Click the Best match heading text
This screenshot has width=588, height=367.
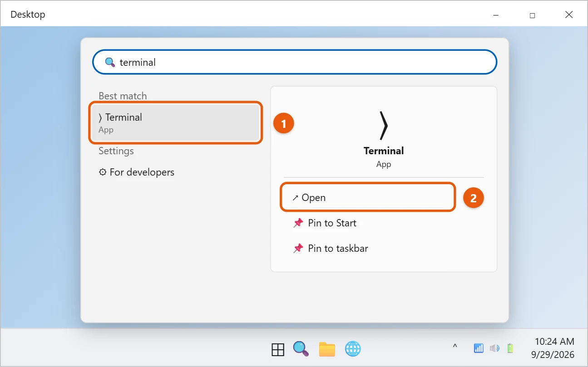(x=123, y=96)
